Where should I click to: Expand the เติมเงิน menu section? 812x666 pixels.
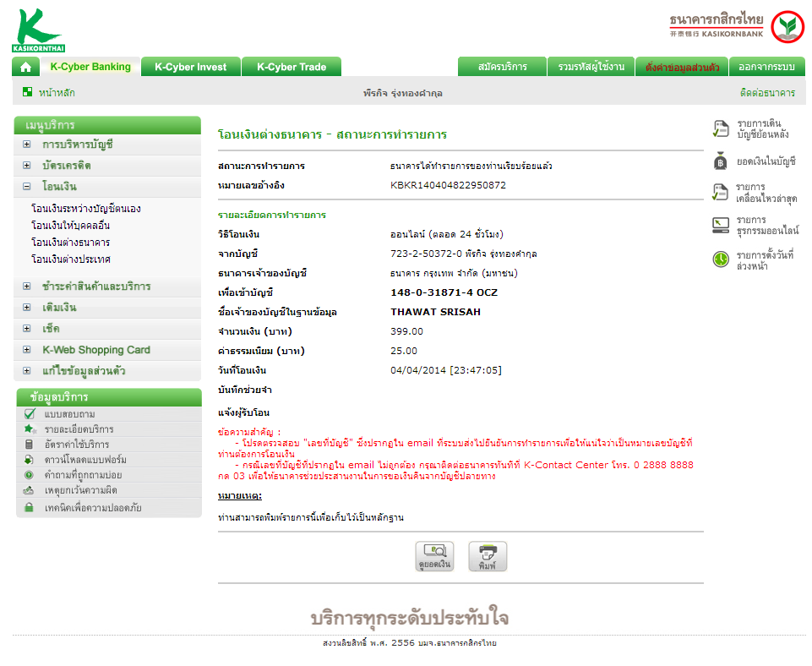[27, 307]
